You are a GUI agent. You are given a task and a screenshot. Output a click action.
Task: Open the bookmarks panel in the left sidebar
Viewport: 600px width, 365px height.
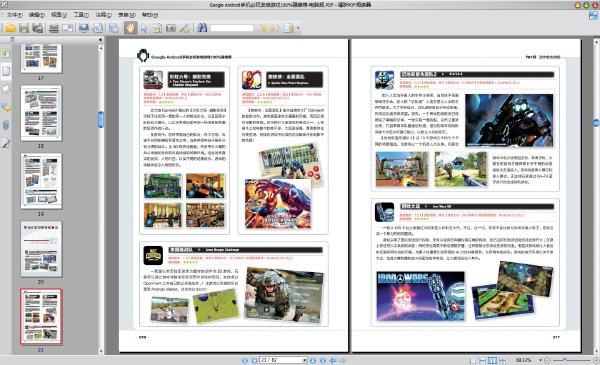(6, 52)
